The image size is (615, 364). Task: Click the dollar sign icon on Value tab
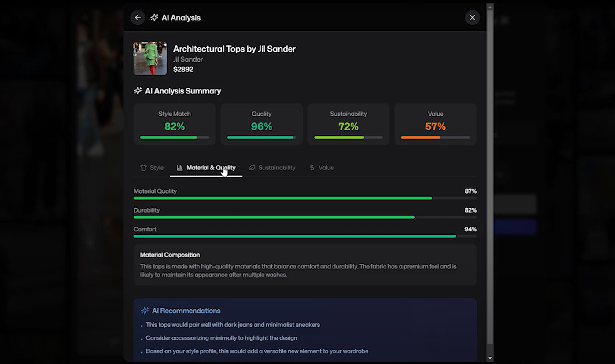(312, 168)
